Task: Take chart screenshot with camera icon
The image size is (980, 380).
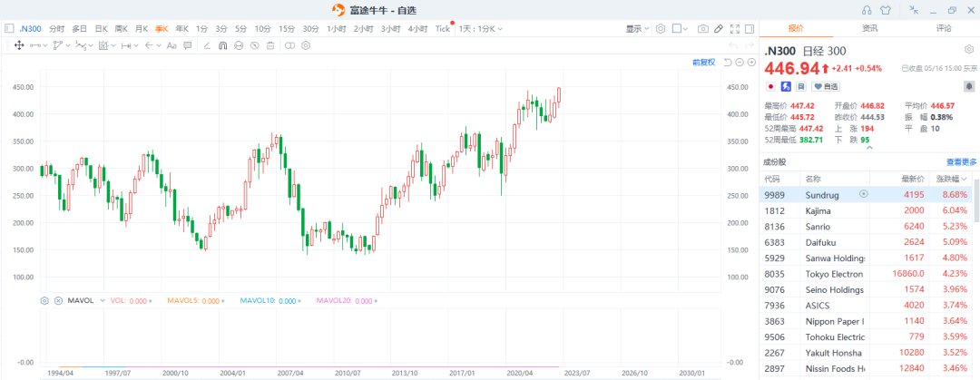Action: tap(703, 28)
